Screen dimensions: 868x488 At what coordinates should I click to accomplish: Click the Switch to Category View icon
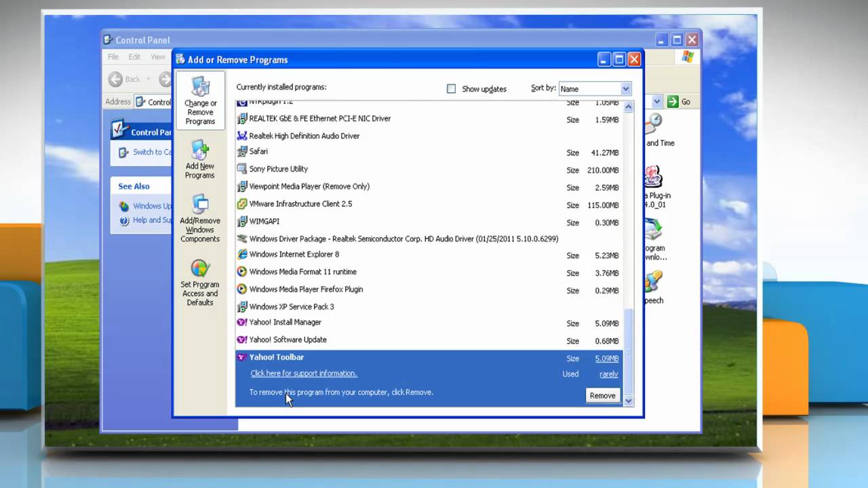pyautogui.click(x=123, y=152)
